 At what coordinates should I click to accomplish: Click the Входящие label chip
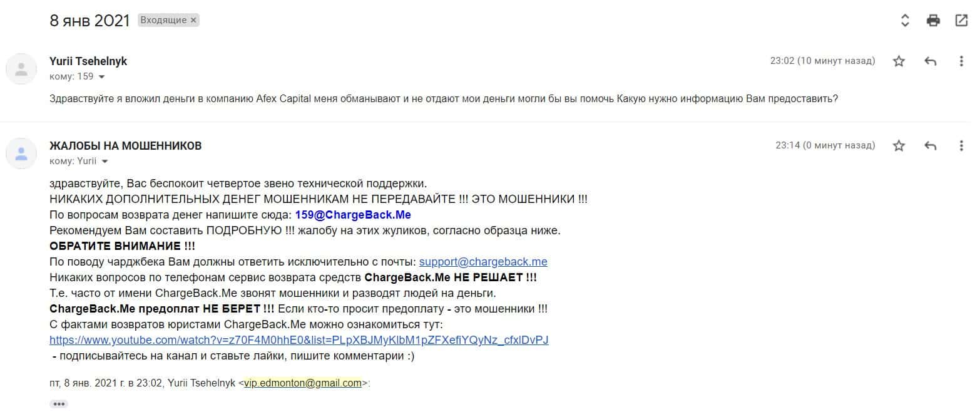point(163,20)
